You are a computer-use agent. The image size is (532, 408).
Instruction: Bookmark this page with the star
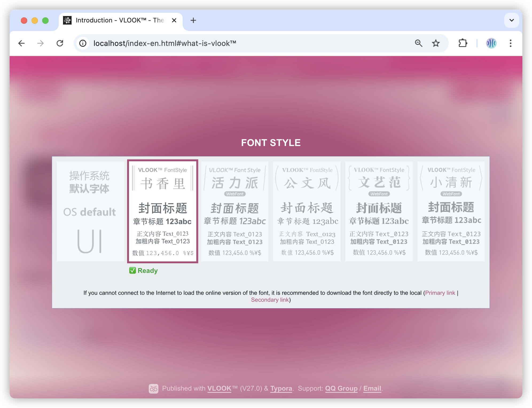tap(436, 43)
